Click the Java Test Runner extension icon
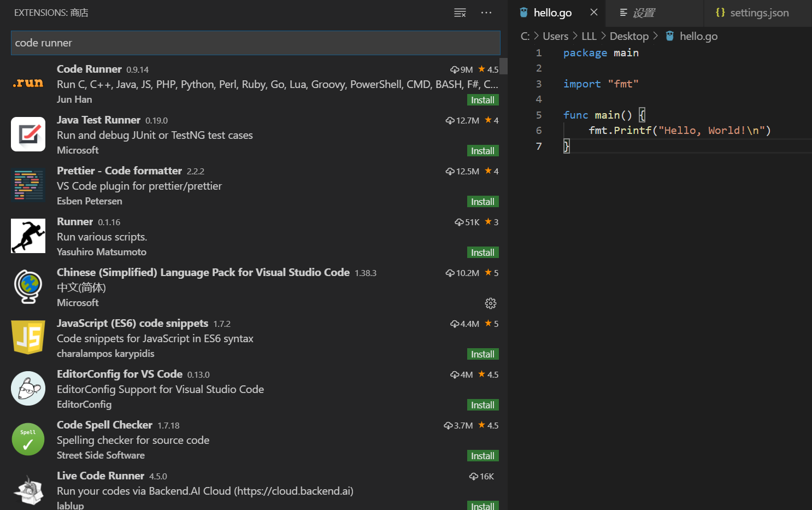812x510 pixels. coord(28,134)
